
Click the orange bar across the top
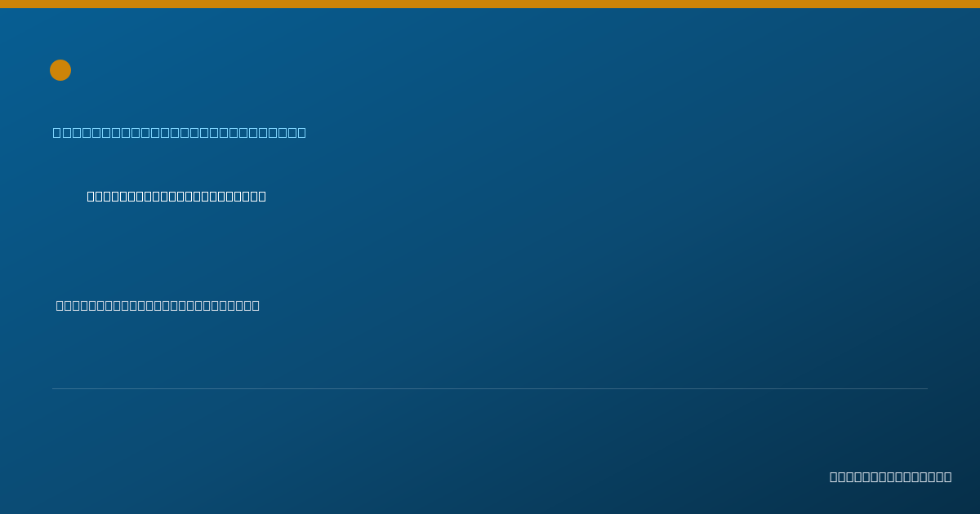coord(490,4)
